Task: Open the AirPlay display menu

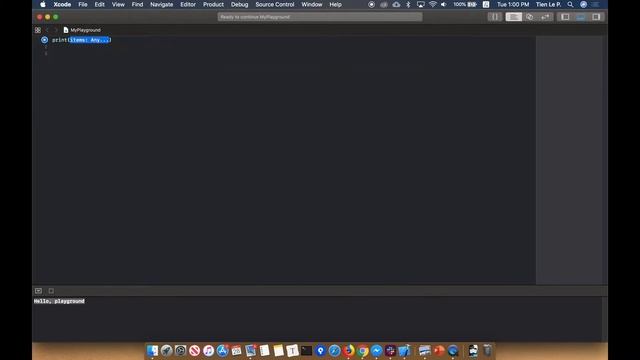Action: coord(420,4)
